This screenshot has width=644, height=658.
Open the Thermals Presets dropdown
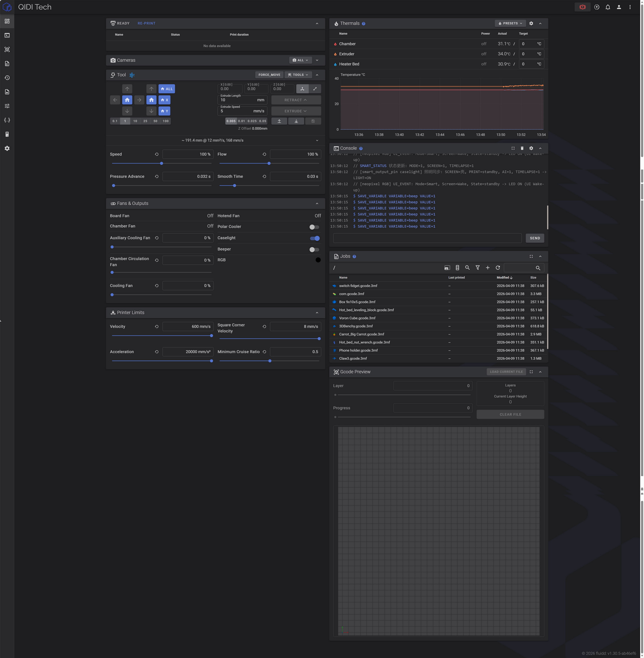(510, 23)
